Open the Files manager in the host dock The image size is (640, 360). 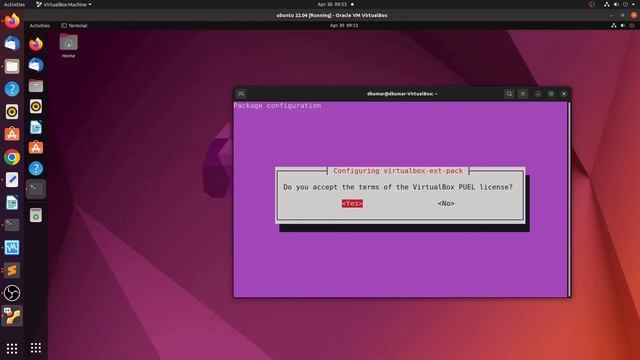click(12, 66)
